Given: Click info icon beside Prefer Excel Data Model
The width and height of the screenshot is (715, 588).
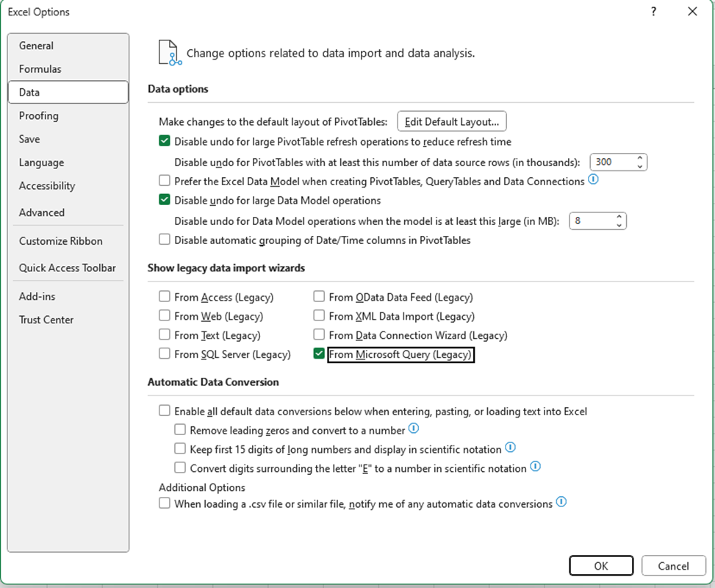Looking at the screenshot, I should (594, 179).
